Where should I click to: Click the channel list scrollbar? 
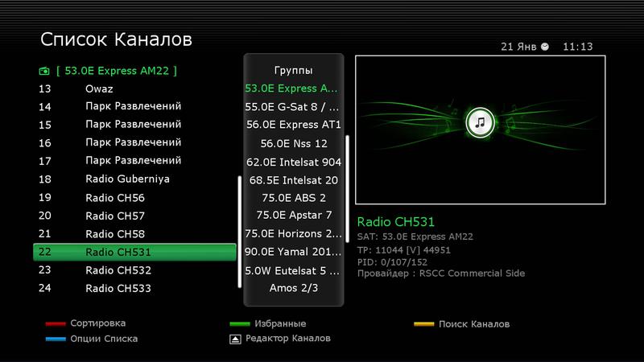[x=238, y=230]
